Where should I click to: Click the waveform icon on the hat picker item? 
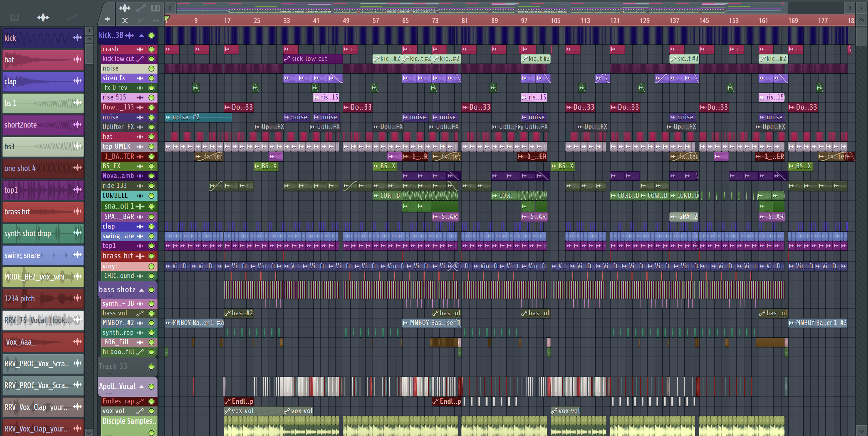[77, 59]
